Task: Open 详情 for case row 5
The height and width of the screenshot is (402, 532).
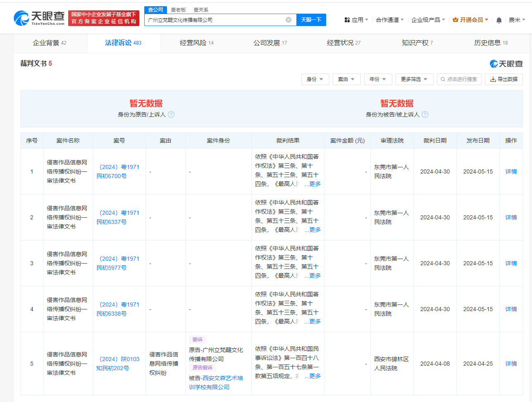Action: [511, 364]
